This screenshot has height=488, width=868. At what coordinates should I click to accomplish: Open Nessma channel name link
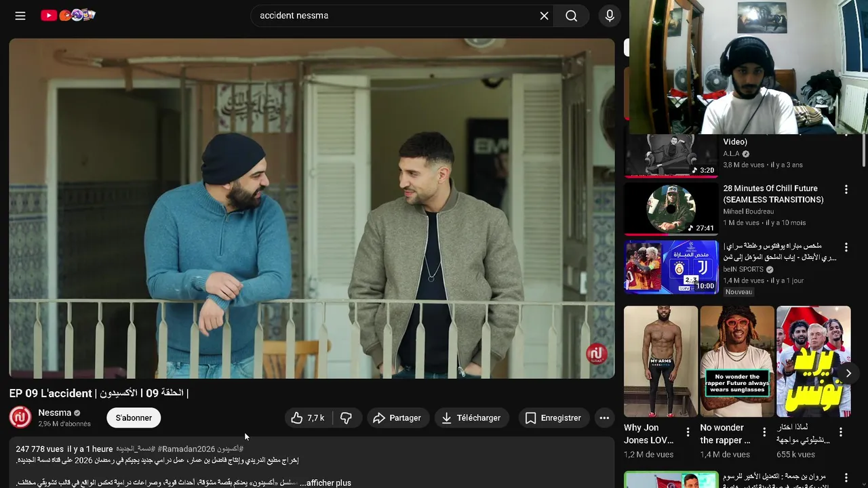(55, 413)
